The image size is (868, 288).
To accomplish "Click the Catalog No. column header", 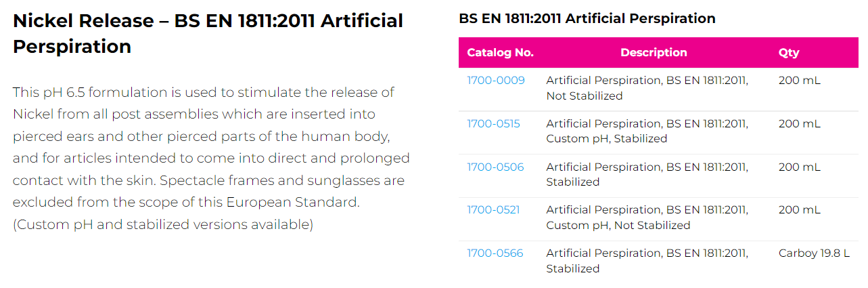I will 500,53.
